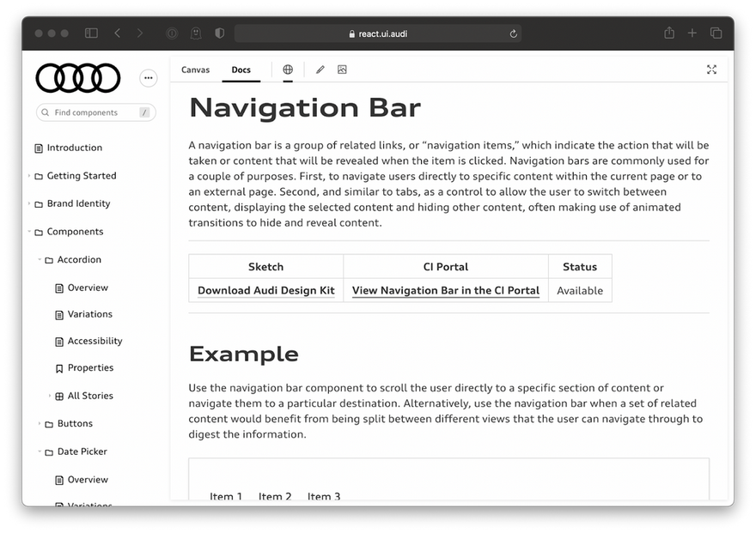The height and width of the screenshot is (533, 756).
Task: Click the globe locale icon in toolbar
Action: pos(288,70)
